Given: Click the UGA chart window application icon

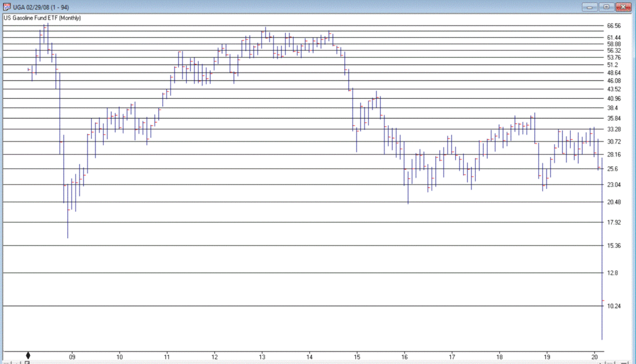Looking at the screenshot, I should (x=6, y=7).
